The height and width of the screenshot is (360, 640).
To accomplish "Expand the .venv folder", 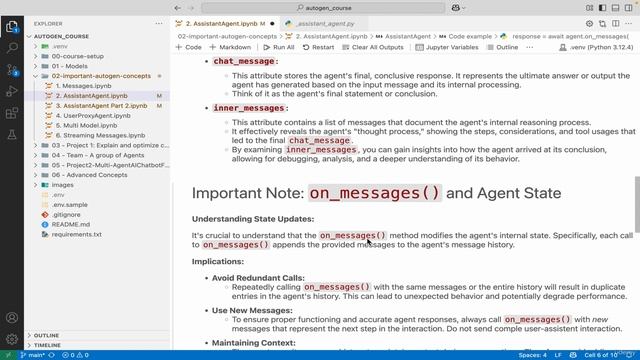I will click(x=60, y=46).
